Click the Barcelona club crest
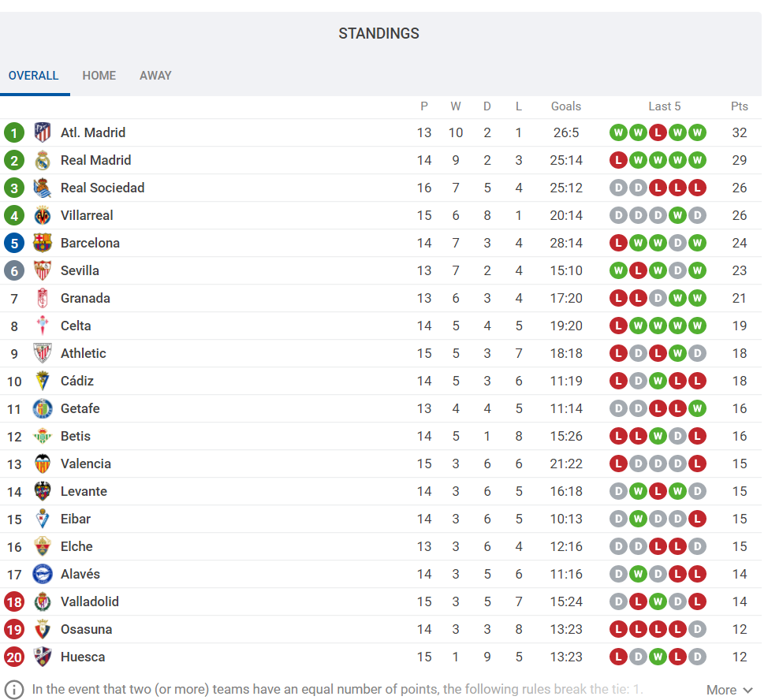Screen dimensions: 768x700 click(x=43, y=243)
